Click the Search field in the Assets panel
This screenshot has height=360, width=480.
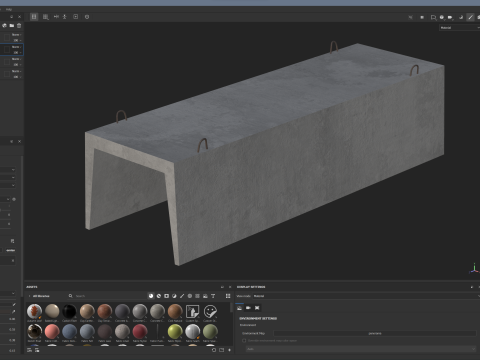coord(107,296)
